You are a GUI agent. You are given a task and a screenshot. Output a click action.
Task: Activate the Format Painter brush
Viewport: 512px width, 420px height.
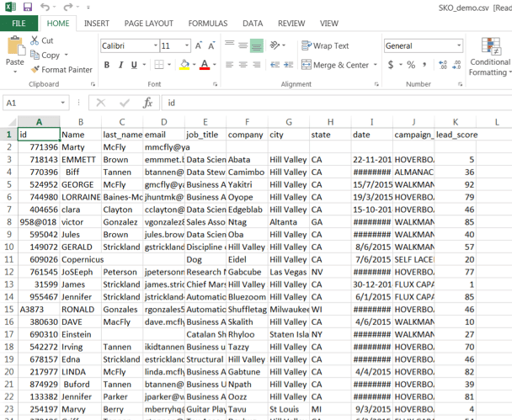35,69
